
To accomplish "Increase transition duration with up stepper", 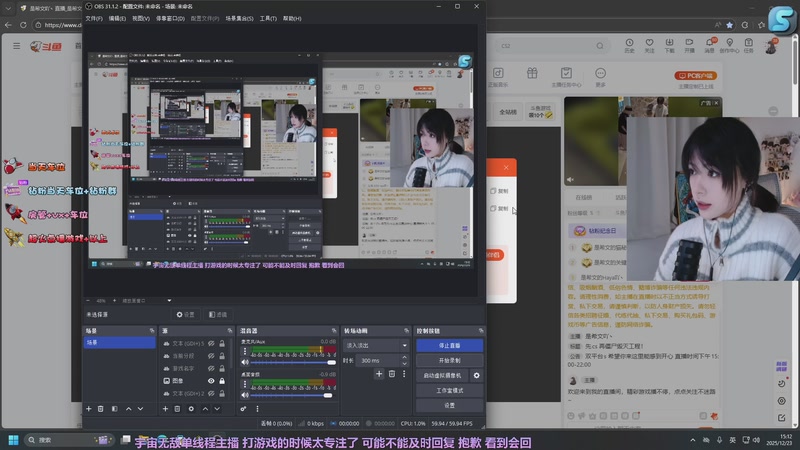I will 405,358.
